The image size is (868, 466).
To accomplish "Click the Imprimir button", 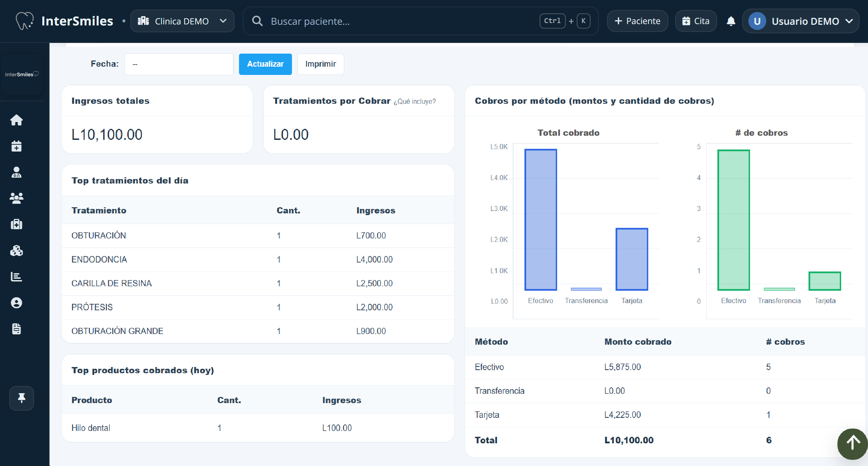I will pyautogui.click(x=321, y=64).
